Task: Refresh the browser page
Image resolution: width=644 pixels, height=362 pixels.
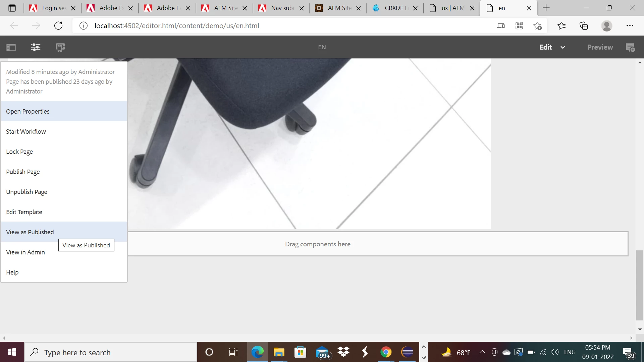Action: (x=58, y=26)
